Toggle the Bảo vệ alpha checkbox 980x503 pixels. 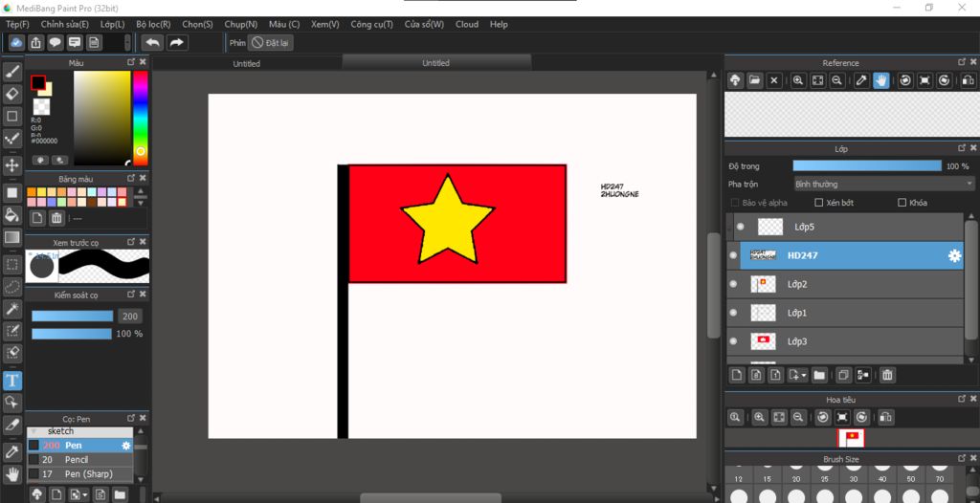735,203
